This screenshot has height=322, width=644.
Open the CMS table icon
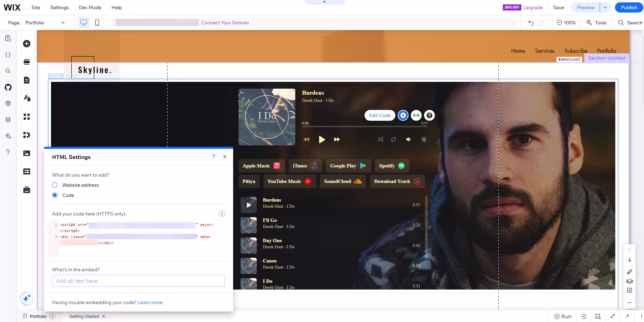click(x=27, y=171)
